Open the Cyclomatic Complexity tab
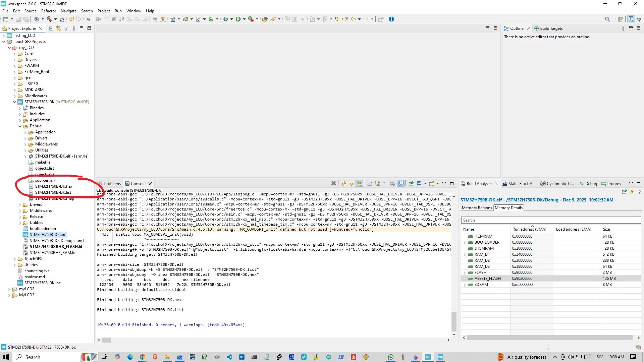The width and height of the screenshot is (644, 362). 557,184
